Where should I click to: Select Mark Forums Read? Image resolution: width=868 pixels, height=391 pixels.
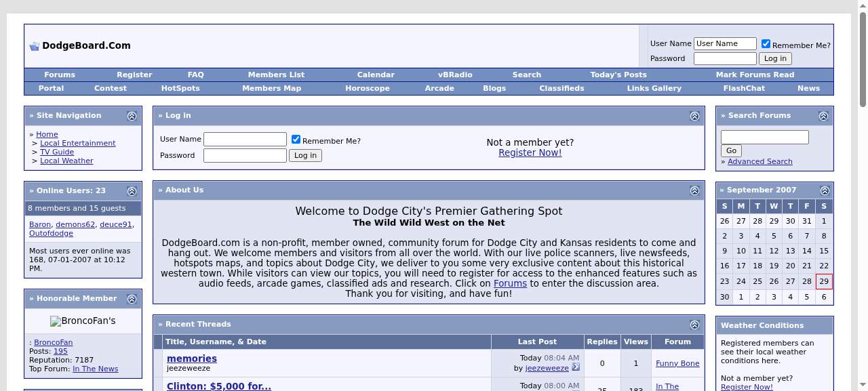click(x=755, y=75)
